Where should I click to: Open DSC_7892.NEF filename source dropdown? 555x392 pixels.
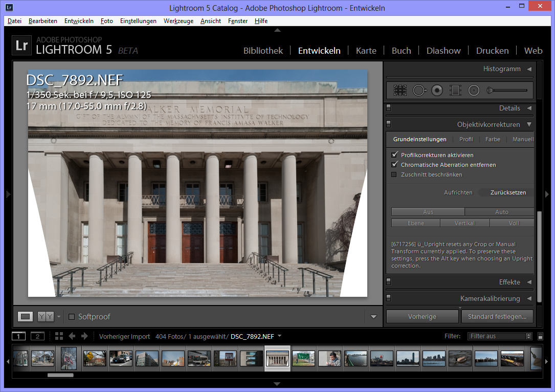pos(256,336)
